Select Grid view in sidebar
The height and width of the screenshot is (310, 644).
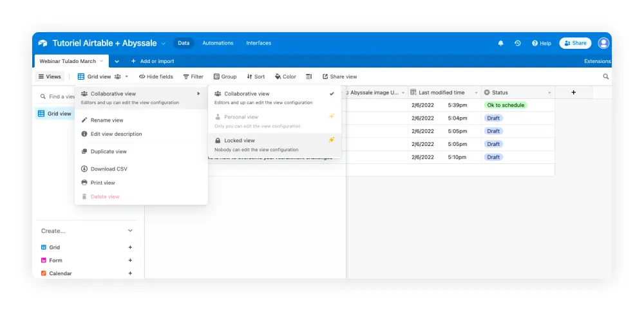[x=55, y=114]
